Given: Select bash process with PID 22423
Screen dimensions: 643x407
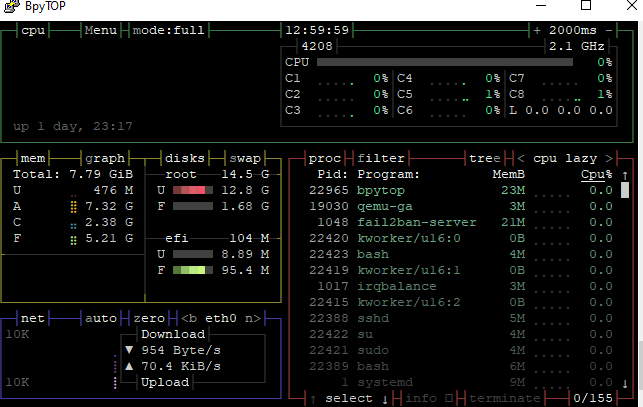Looking at the screenshot, I should 461,254.
